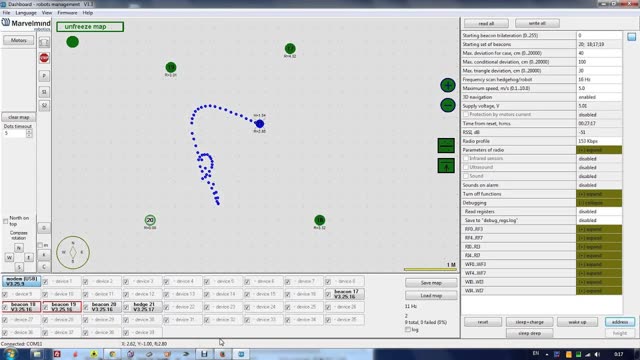Rotate compass with S button
Screen dimensions: 640x360
click(19, 267)
